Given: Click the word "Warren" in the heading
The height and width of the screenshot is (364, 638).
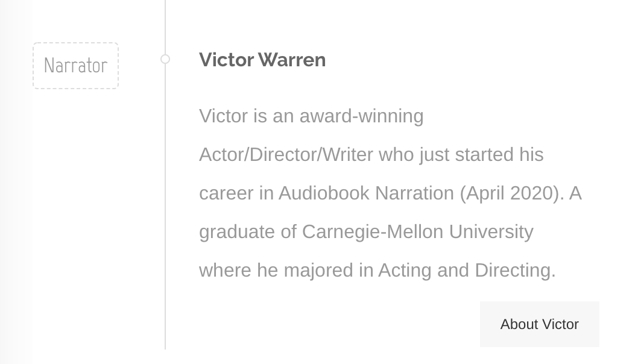Looking at the screenshot, I should click(x=292, y=60).
